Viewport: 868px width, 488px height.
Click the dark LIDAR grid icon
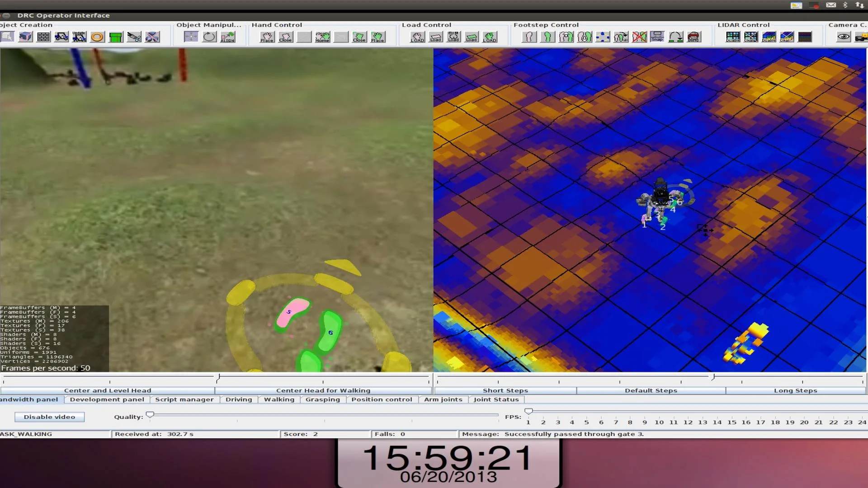click(805, 37)
